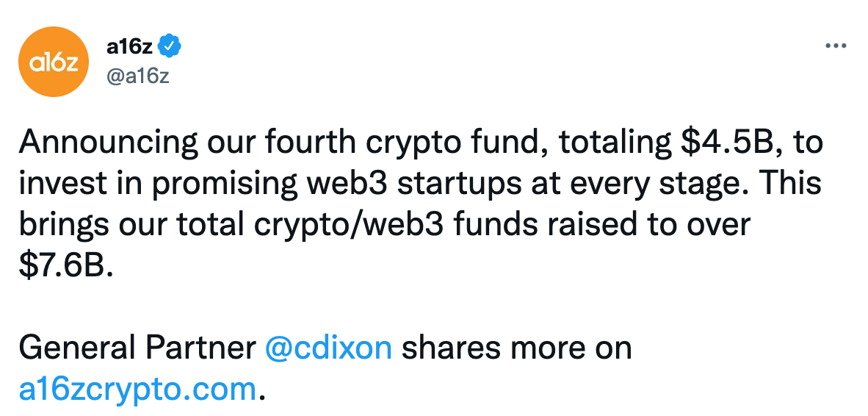This screenshot has width=868, height=416.
Task: Follow the a16zcrypto.com link
Action: 137,390
